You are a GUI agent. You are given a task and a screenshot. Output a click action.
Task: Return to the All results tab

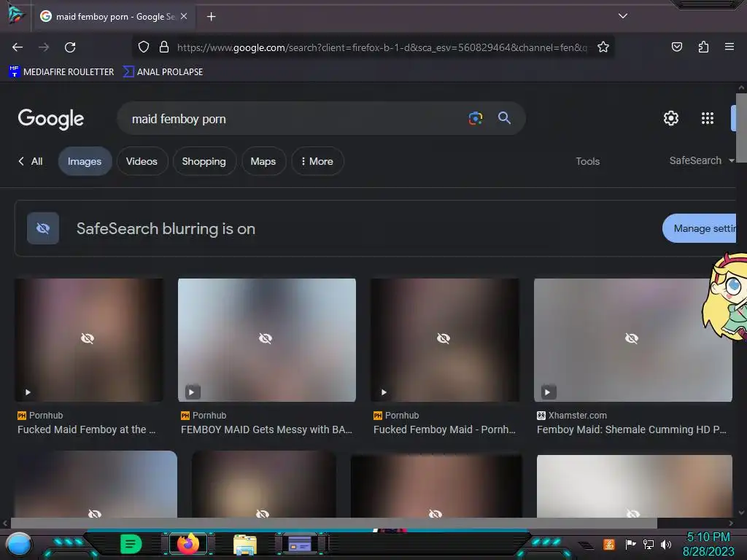[x=31, y=161]
